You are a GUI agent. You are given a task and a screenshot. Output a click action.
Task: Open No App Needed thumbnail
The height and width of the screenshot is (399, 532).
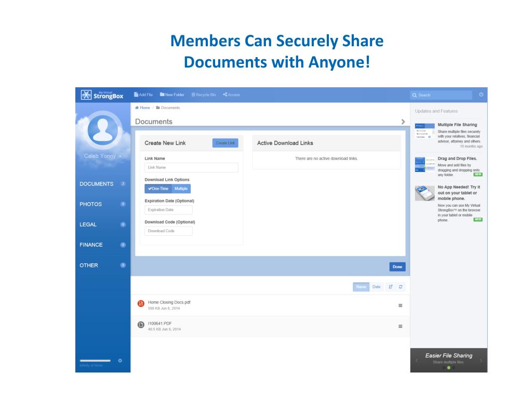[425, 193]
